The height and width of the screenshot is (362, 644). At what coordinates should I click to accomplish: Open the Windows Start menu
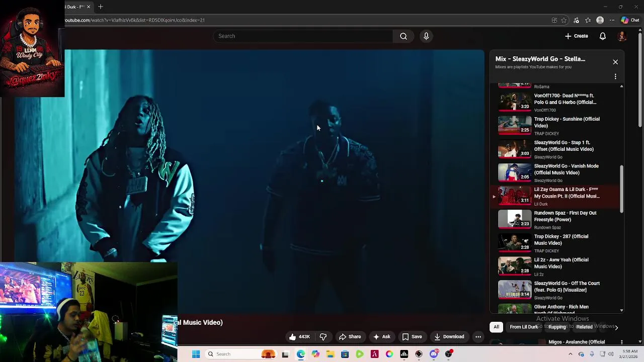tap(196, 354)
